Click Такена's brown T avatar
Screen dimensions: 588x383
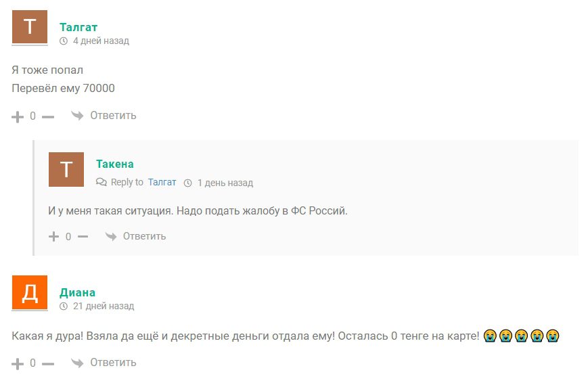pyautogui.click(x=66, y=169)
